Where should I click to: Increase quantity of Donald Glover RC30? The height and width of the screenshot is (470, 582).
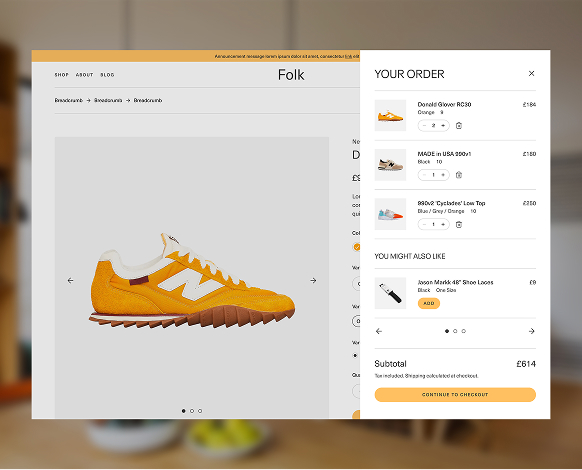pyautogui.click(x=443, y=125)
